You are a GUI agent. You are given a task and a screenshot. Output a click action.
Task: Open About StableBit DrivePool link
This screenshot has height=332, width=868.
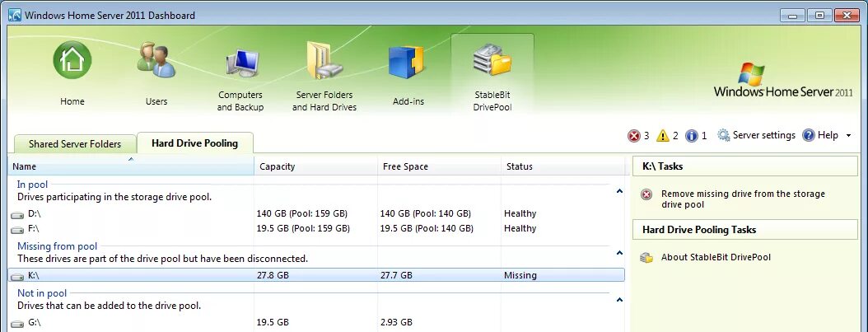(716, 257)
